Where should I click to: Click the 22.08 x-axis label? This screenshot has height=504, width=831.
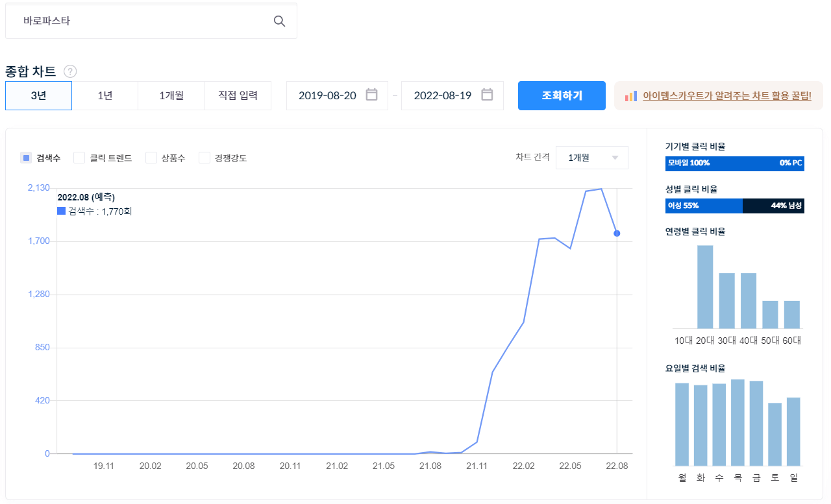[x=617, y=466]
